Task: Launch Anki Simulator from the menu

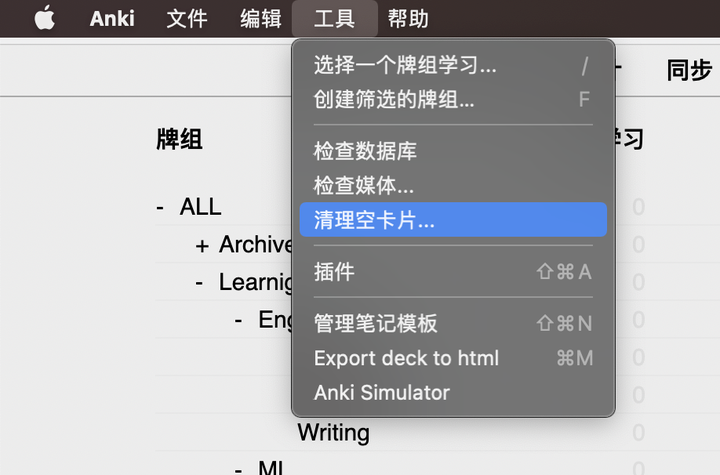Action: pos(382,392)
